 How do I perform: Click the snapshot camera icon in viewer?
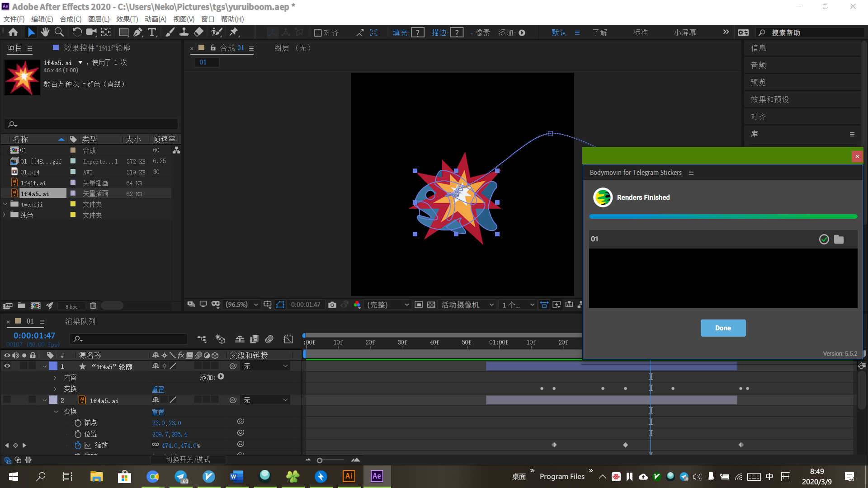pos(332,305)
